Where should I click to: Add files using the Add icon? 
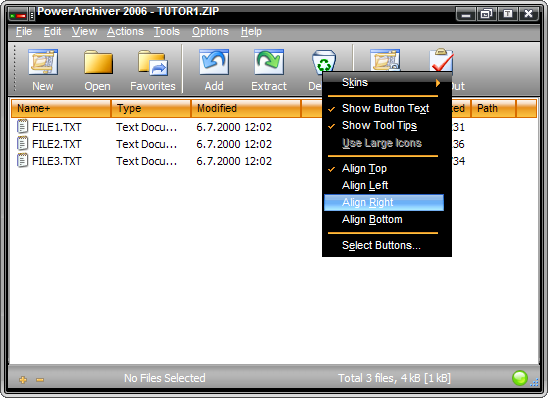(214, 62)
